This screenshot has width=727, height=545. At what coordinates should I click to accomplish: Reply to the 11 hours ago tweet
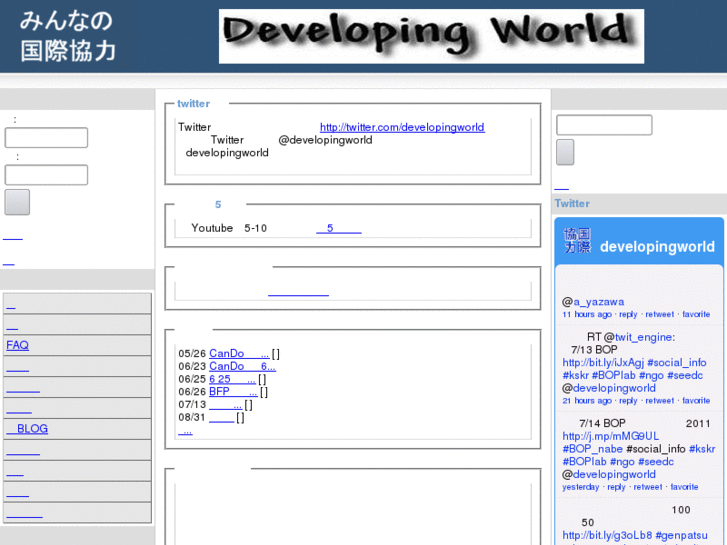click(628, 314)
